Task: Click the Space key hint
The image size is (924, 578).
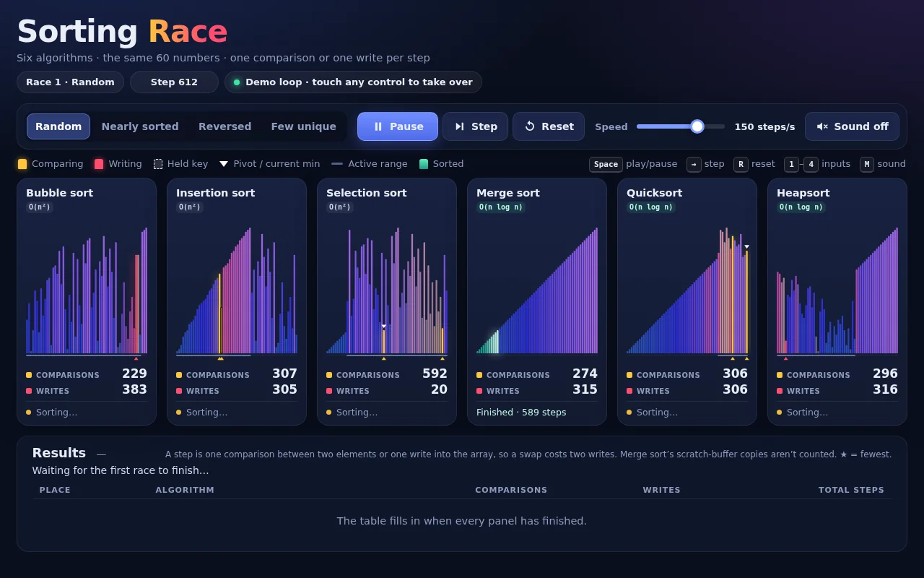Action: [x=606, y=164]
